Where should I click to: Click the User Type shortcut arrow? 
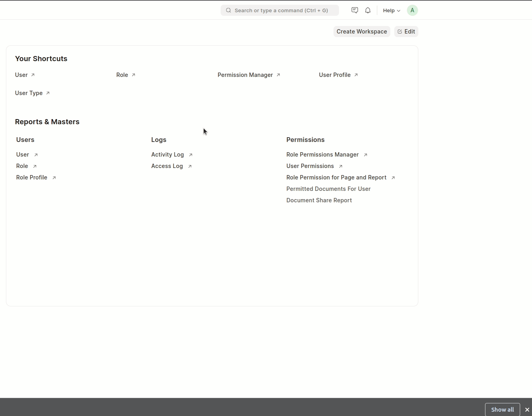pos(47,93)
